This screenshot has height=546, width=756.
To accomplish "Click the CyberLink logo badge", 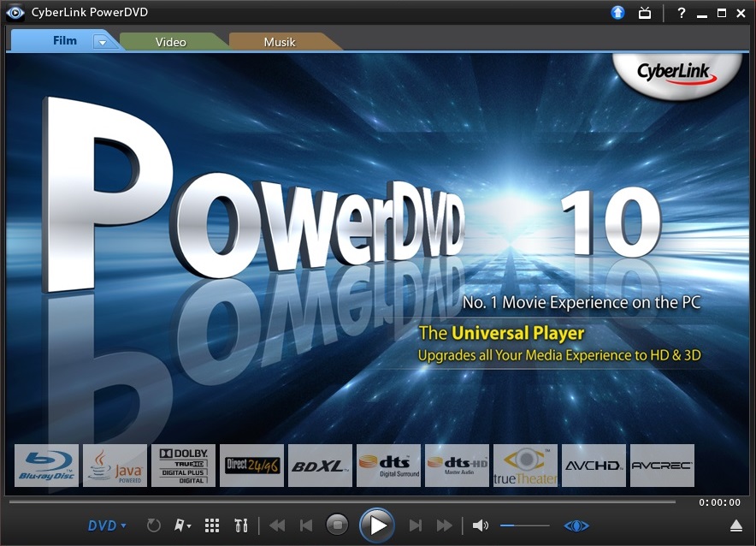I will click(x=676, y=74).
